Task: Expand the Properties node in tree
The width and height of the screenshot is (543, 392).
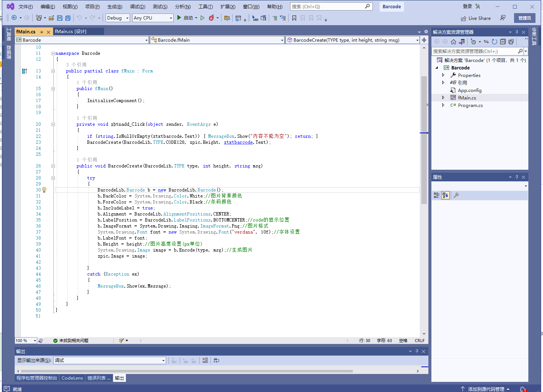Action: (443, 75)
